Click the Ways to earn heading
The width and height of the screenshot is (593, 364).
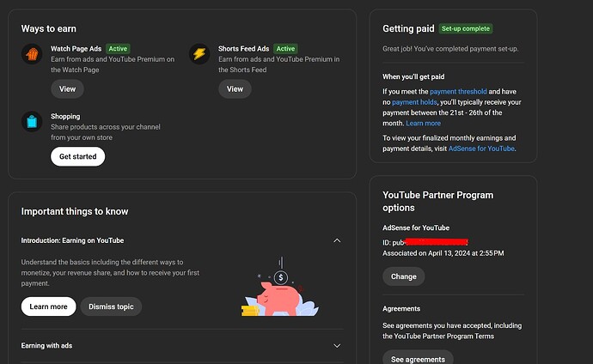coord(48,28)
